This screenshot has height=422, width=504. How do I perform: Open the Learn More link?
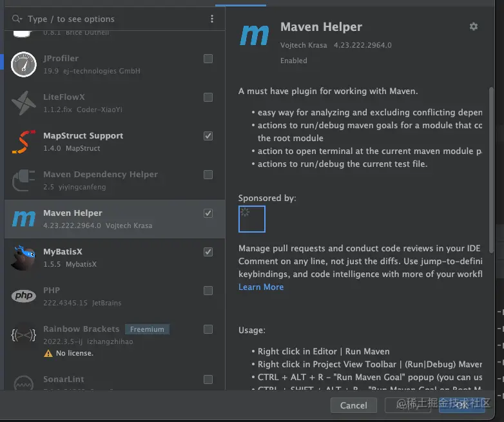261,287
